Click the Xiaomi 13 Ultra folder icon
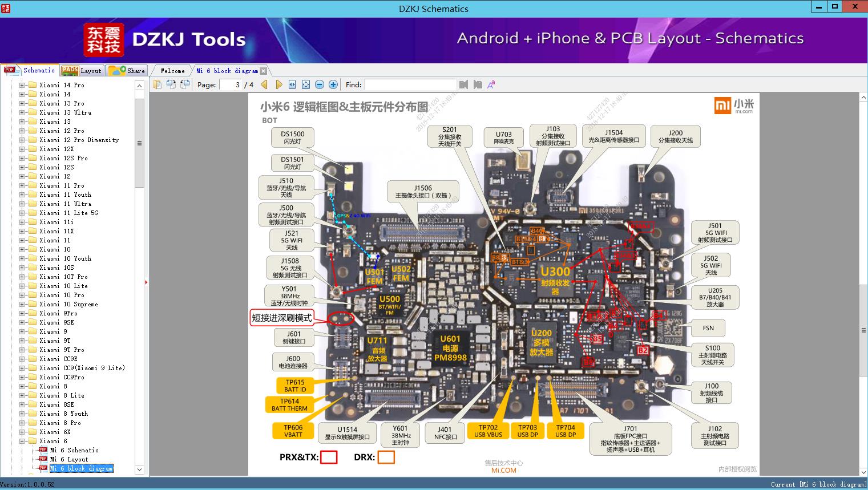This screenshot has width=868, height=490. point(33,112)
